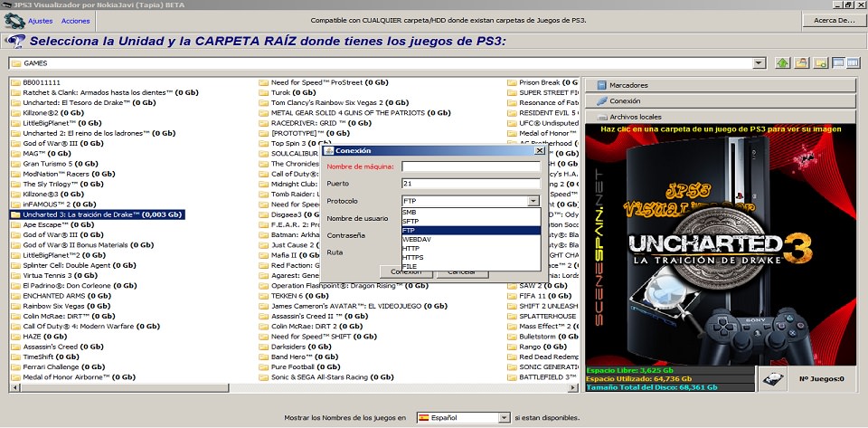
Task: Choose WEBDAV from protocol list
Action: click(x=471, y=239)
